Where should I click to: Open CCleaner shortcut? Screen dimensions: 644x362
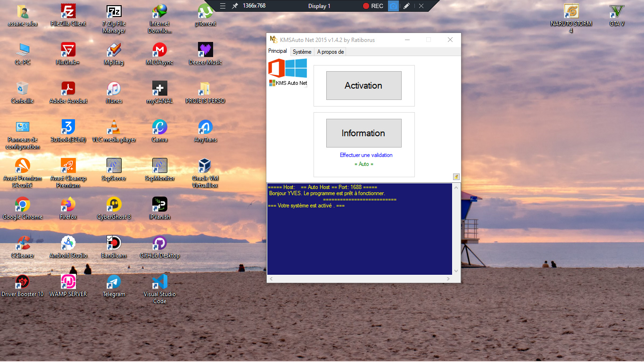click(x=23, y=247)
